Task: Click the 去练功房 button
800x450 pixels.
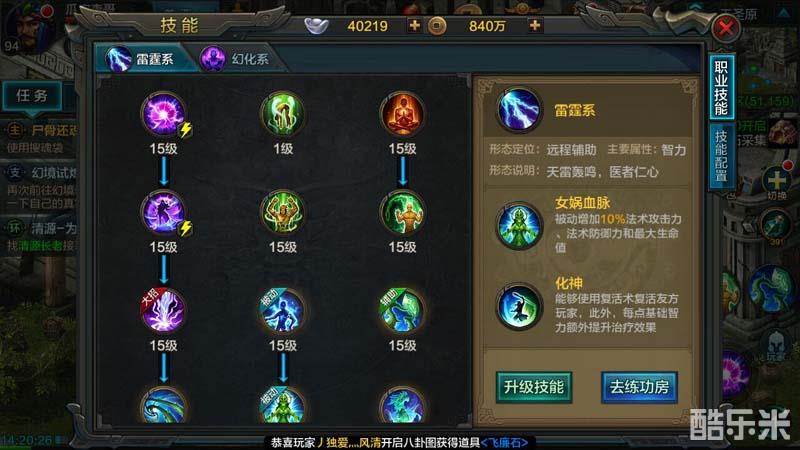Action: pos(639,387)
